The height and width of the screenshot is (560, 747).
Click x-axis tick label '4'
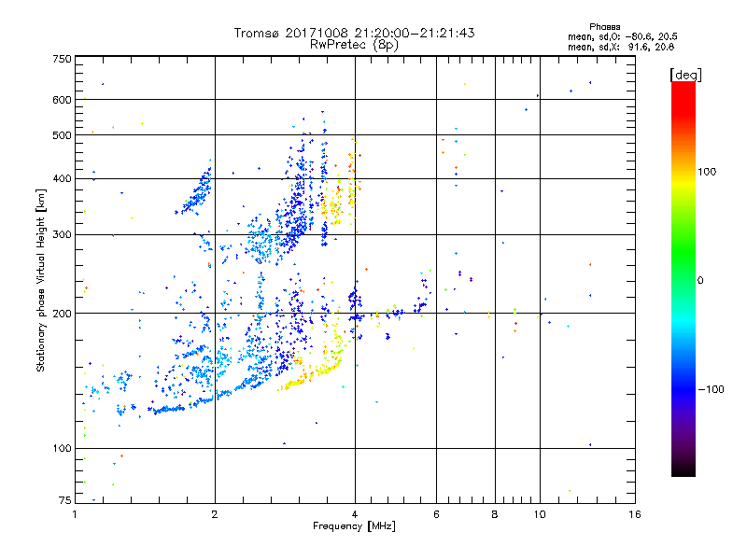click(x=355, y=514)
